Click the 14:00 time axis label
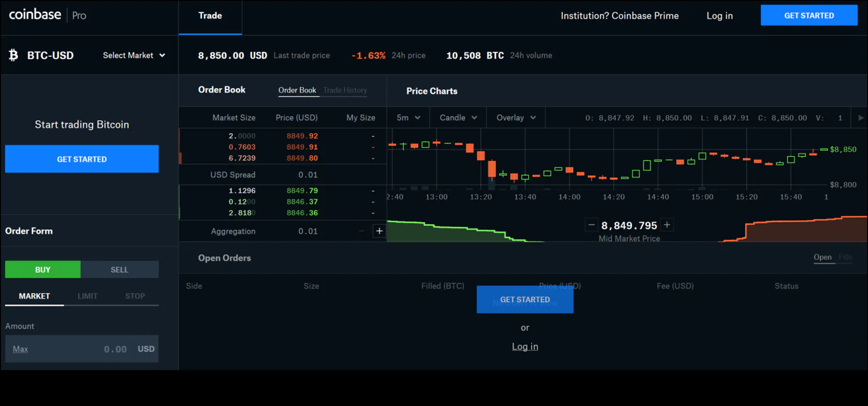Screen dimensions: 868x406 point(569,197)
